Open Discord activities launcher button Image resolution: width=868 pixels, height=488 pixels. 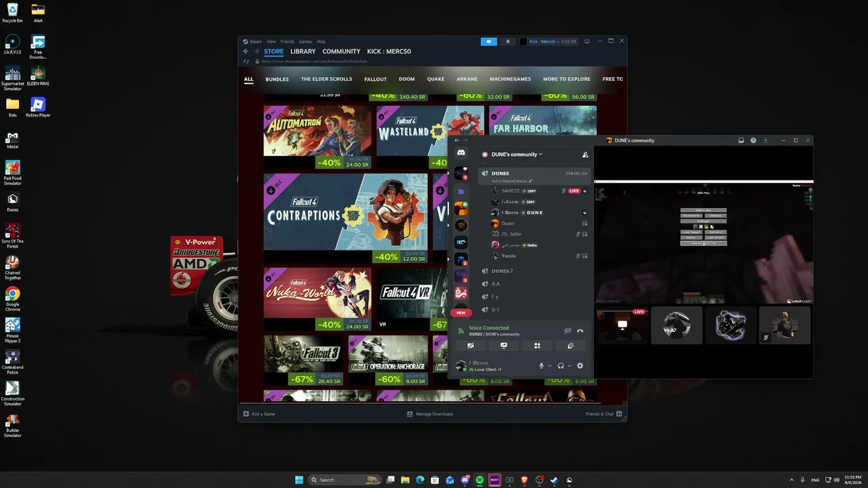point(537,346)
